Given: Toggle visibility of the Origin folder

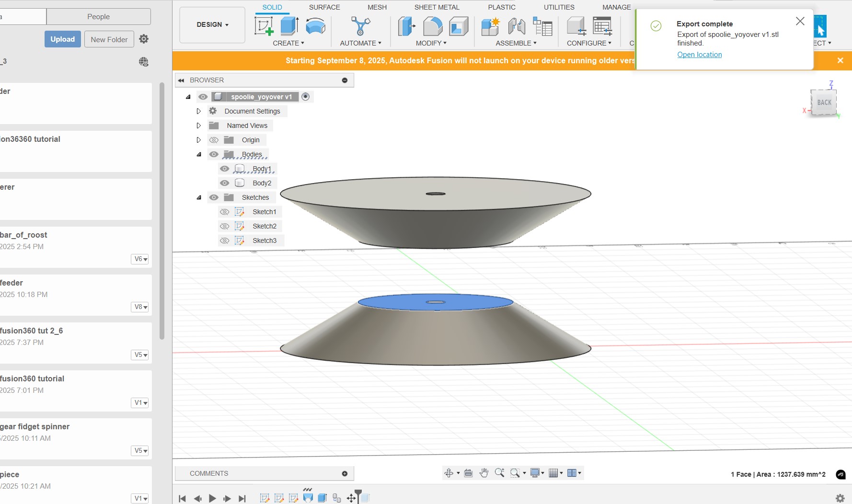Looking at the screenshot, I should click(x=214, y=140).
